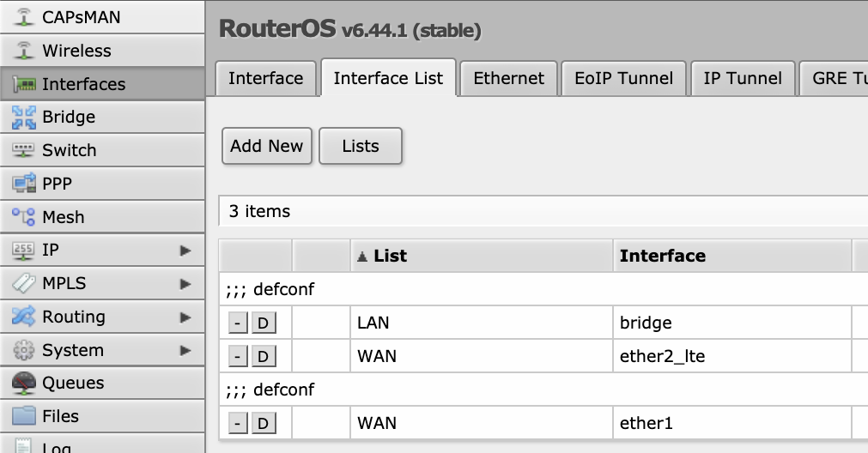Image resolution: width=868 pixels, height=453 pixels.
Task: Open Files menu item
Action: (x=102, y=416)
